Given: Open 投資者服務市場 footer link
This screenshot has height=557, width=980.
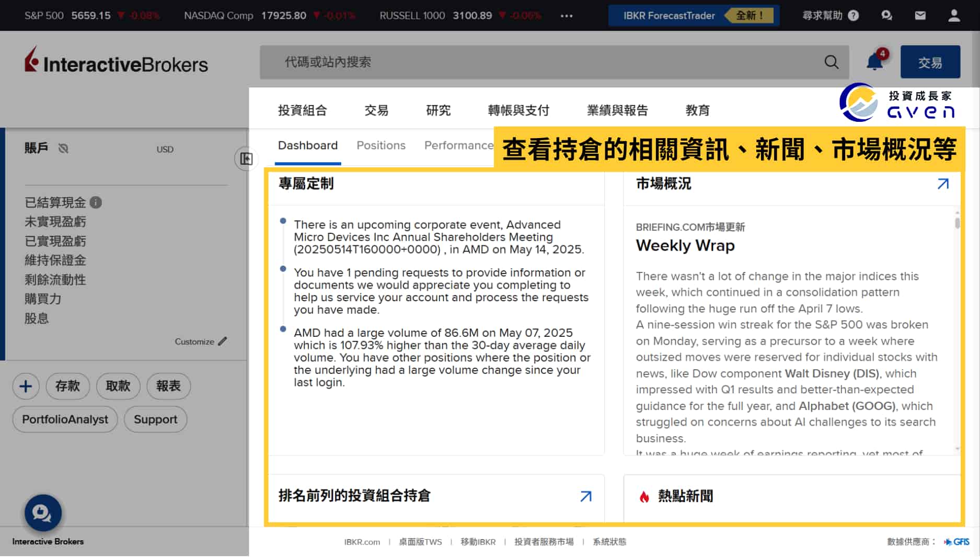Looking at the screenshot, I should point(544,542).
